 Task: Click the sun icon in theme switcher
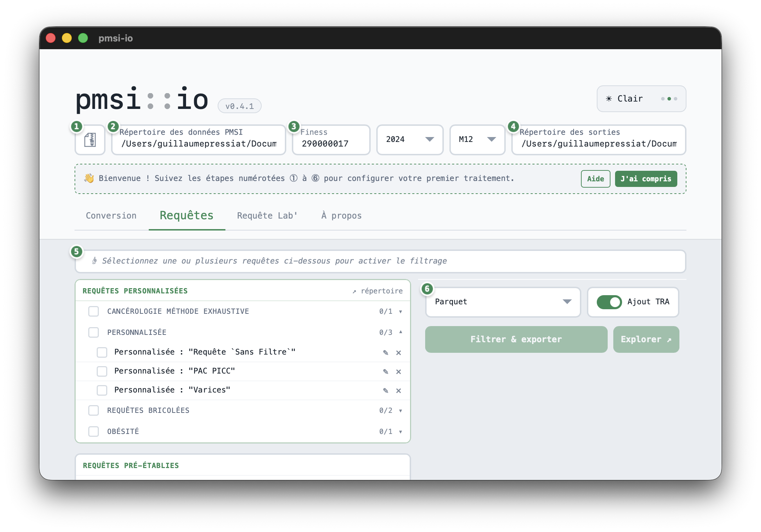tap(609, 99)
